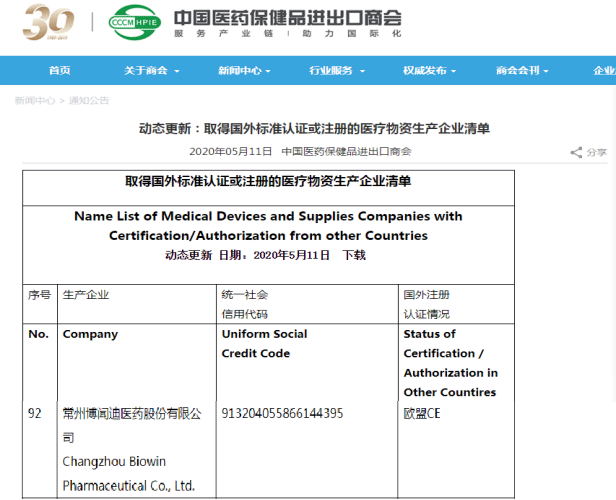Expand the 新闻中心 navigation dropdown
Image resolution: width=616 pixels, height=500 pixels.
tap(244, 70)
